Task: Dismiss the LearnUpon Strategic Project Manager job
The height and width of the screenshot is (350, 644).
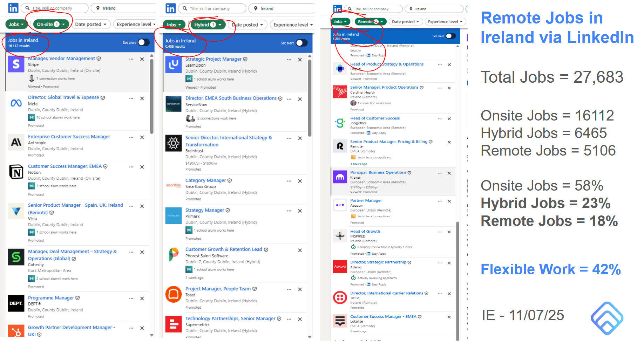Action: pos(300,60)
